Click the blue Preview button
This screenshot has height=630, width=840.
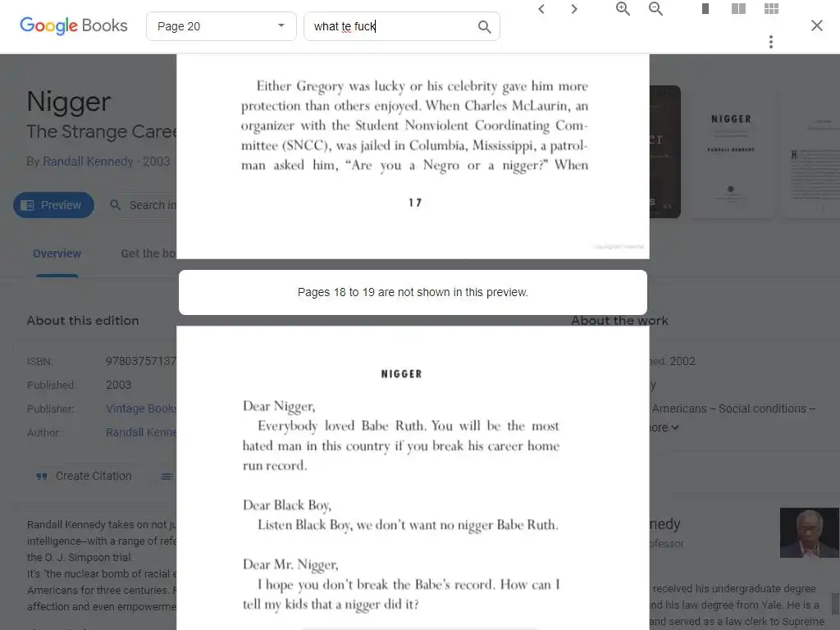point(53,205)
